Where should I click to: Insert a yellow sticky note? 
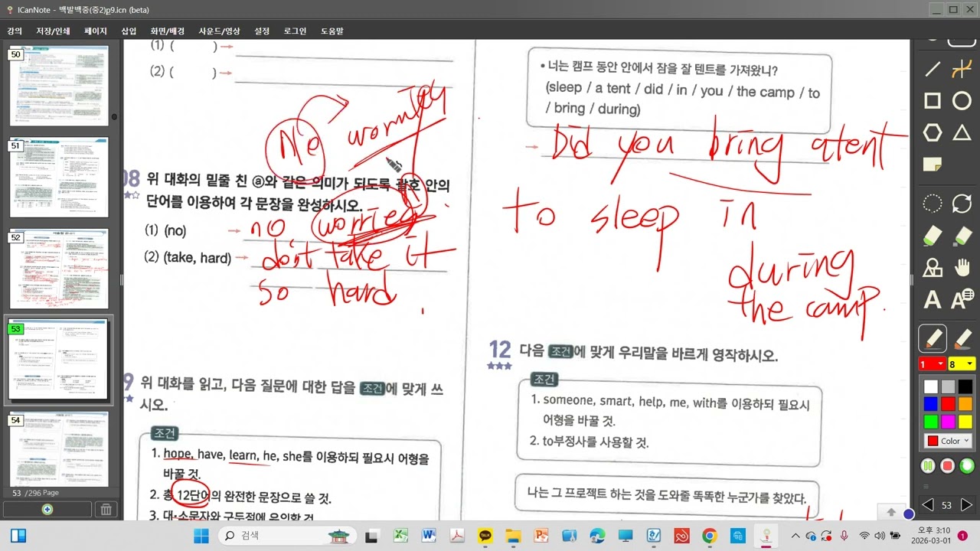(x=933, y=165)
